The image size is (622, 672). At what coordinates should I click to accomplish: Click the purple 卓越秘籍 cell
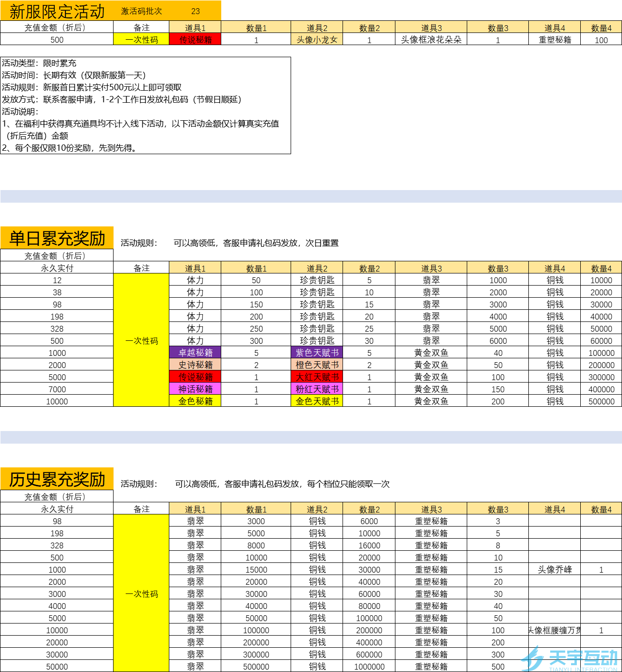(x=195, y=352)
